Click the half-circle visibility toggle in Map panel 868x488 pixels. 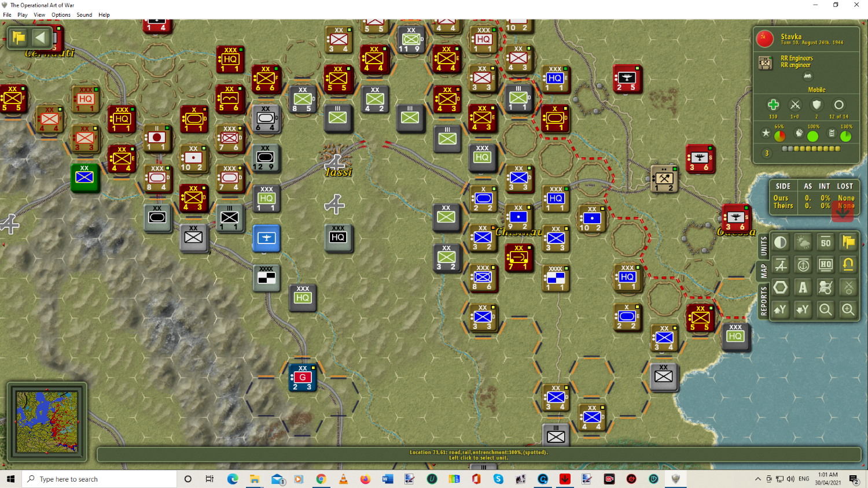[x=781, y=242]
